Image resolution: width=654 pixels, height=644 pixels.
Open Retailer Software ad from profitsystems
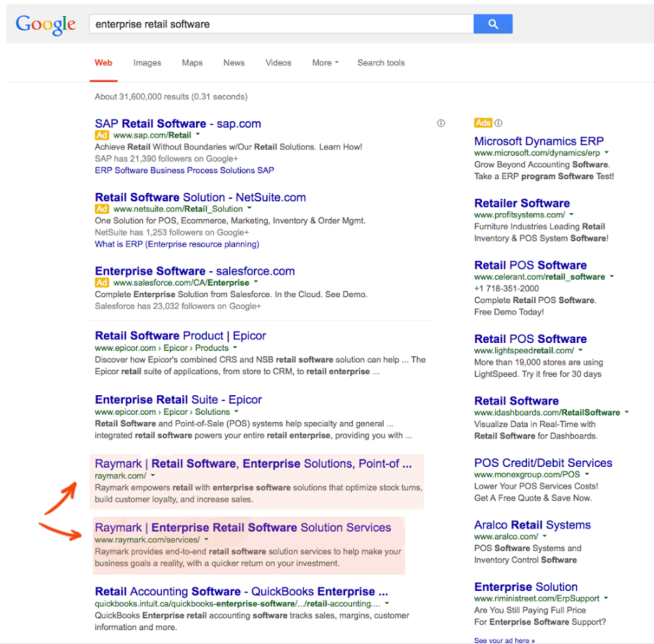pos(522,203)
